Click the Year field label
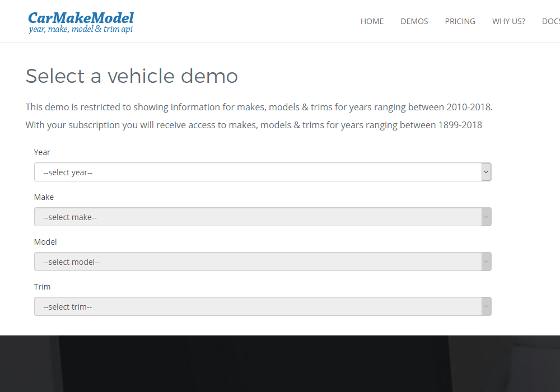The height and width of the screenshot is (392, 560). tap(41, 152)
